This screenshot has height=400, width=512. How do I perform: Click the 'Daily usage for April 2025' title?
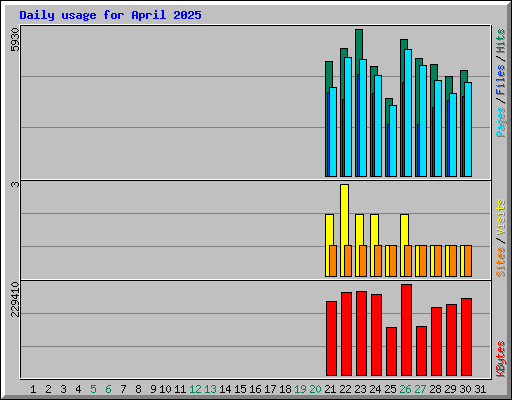110,15
